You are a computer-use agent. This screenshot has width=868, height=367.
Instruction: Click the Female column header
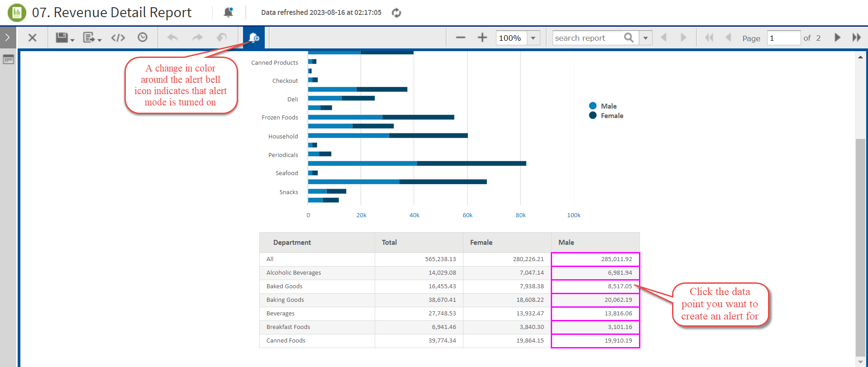(x=507, y=243)
